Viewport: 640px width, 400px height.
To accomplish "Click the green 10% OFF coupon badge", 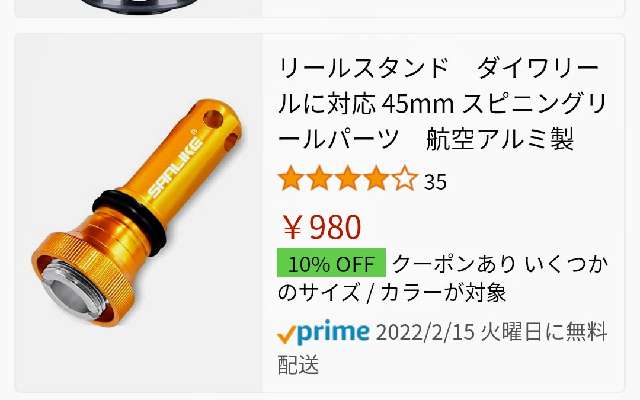I will [331, 263].
